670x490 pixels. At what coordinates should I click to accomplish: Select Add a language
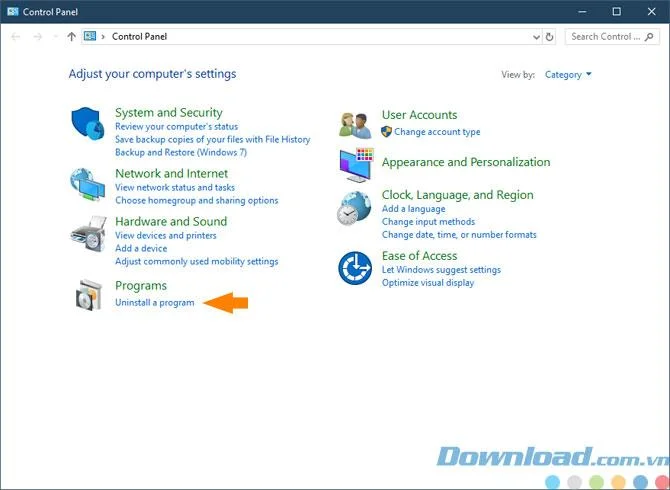(x=414, y=209)
